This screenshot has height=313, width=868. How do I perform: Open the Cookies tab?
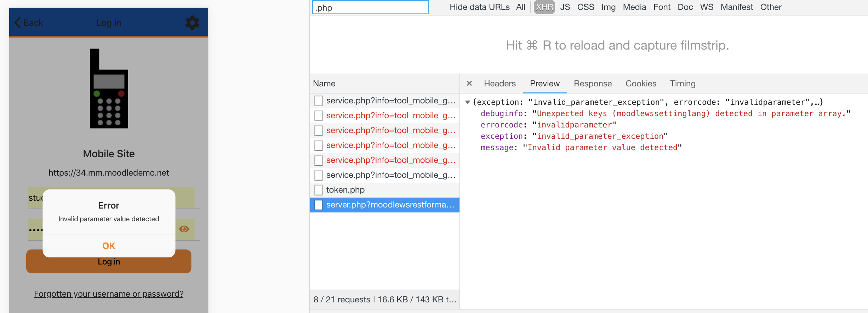click(641, 84)
